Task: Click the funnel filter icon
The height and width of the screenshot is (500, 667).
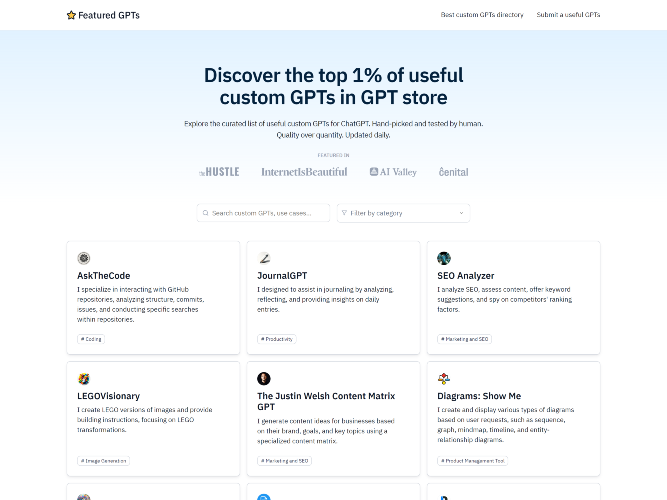Action: 344,213
